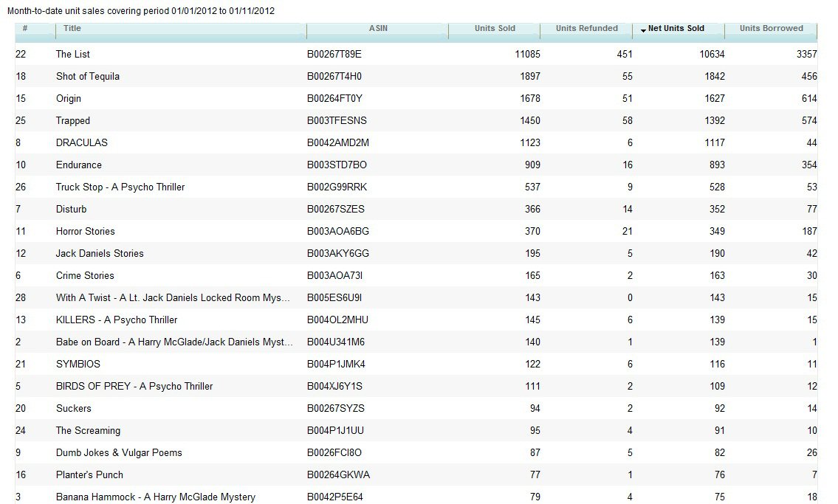Click the title "Disturb"
The height and width of the screenshot is (504, 838).
pos(71,210)
